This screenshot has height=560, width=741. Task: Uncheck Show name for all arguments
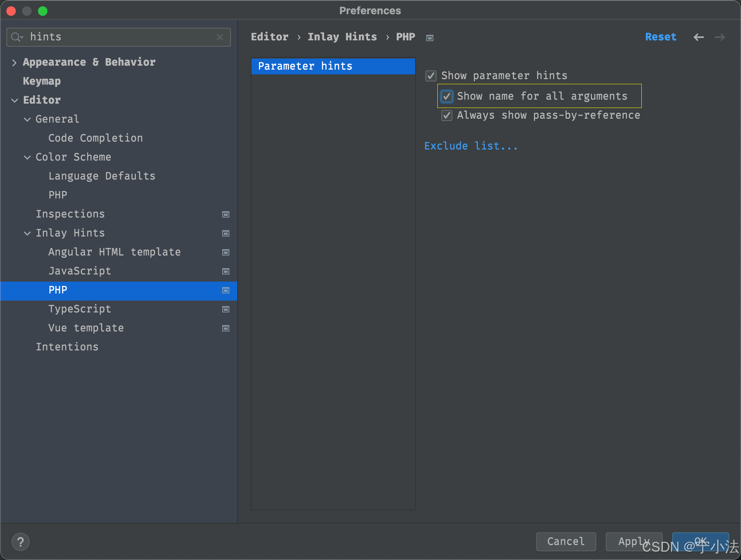tap(446, 96)
